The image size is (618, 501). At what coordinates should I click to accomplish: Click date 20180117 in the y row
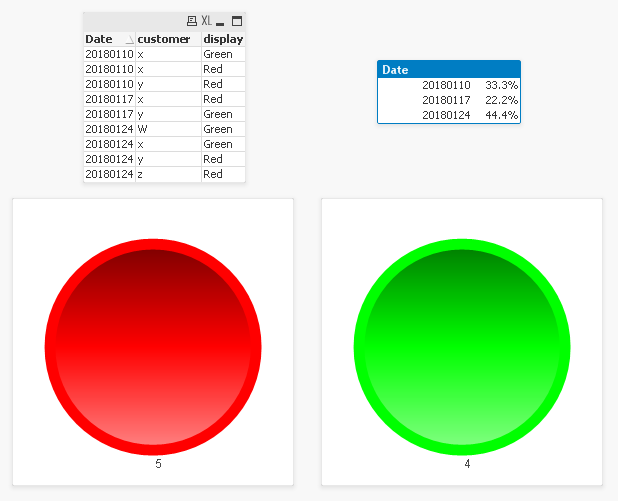coord(109,114)
